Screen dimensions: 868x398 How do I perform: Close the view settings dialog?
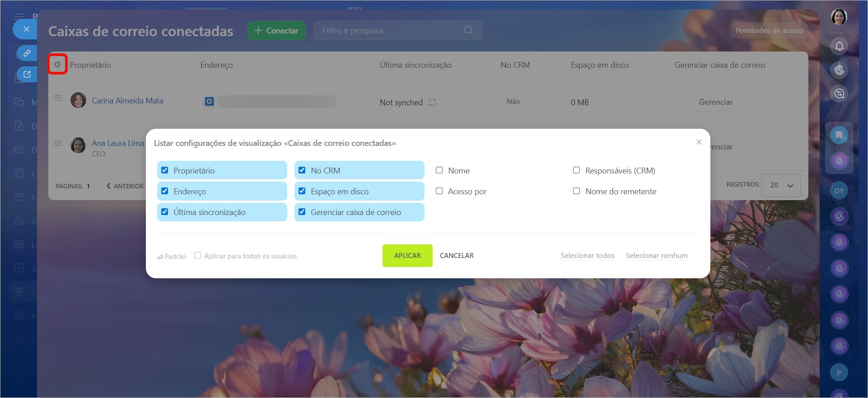699,142
